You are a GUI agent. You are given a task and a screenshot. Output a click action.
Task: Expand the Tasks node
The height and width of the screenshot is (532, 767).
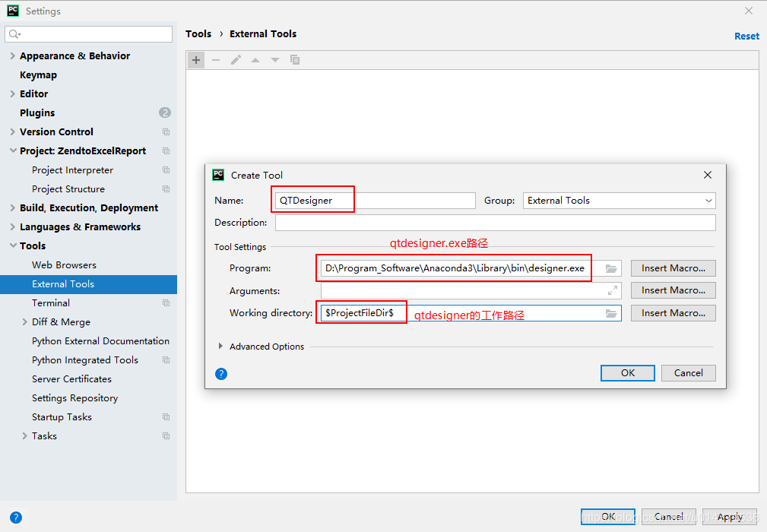click(x=24, y=436)
